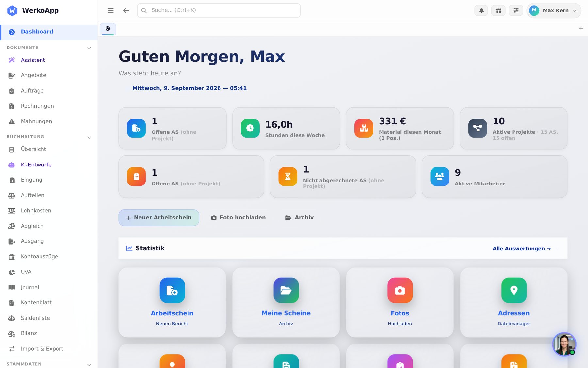Open the gift icon in header

pos(498,10)
